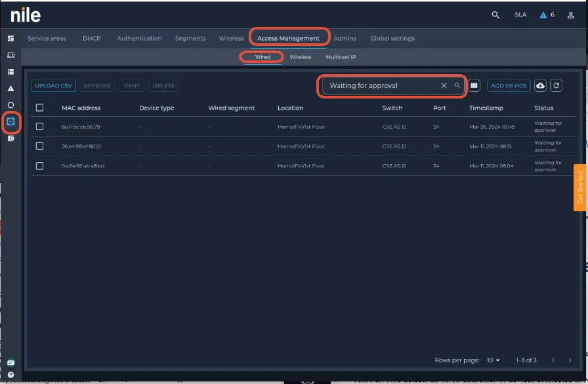Click the DENY button
The image size is (588, 384).
(x=132, y=85)
